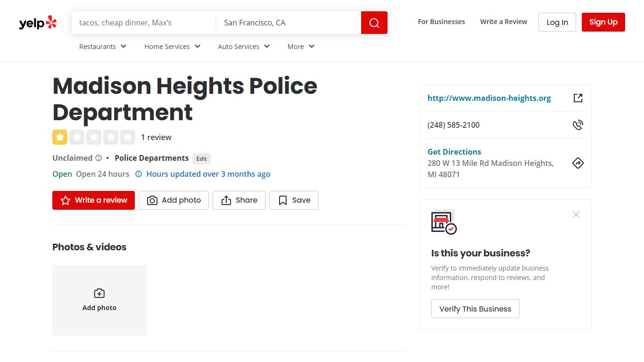Click the first rating star

pyautogui.click(x=60, y=137)
